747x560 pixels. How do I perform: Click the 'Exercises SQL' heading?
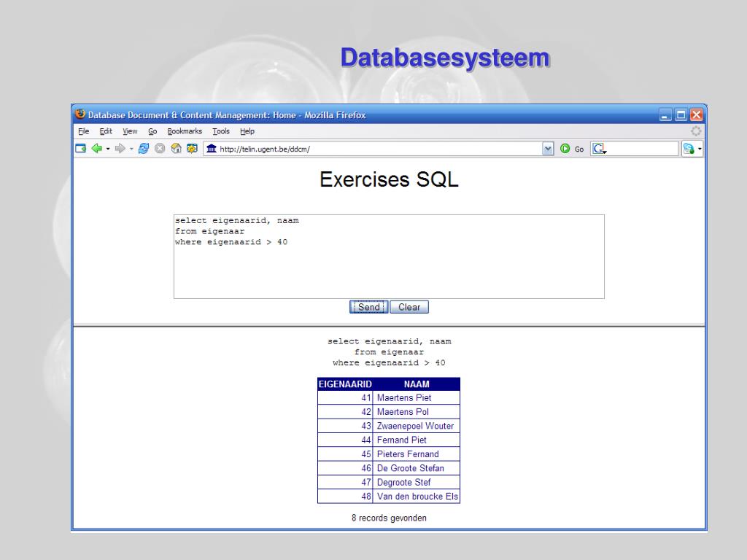(389, 179)
